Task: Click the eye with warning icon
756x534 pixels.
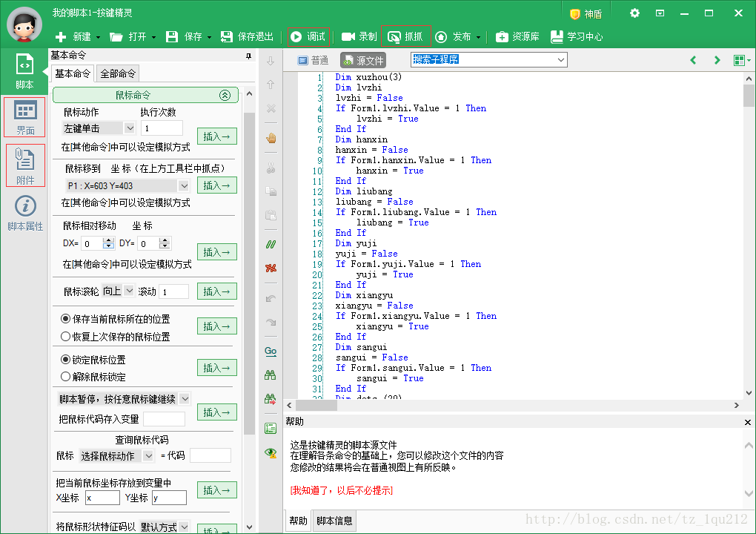Action: [271, 452]
